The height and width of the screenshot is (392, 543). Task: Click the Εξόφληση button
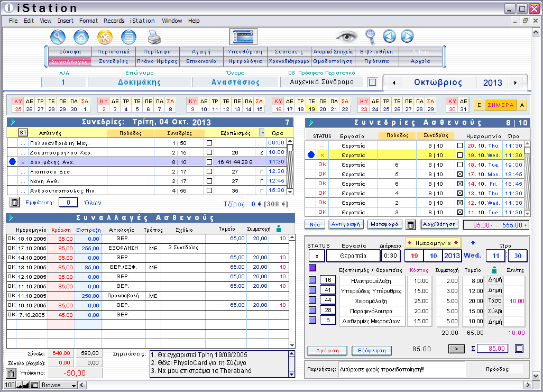tap(372, 351)
